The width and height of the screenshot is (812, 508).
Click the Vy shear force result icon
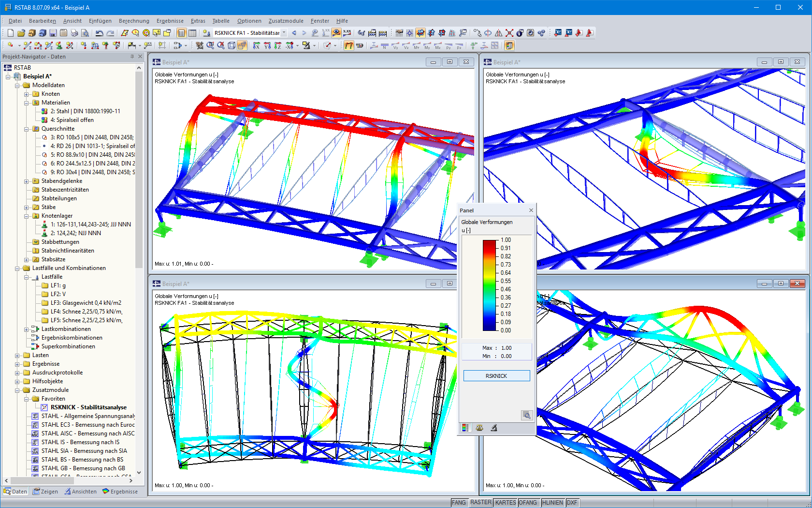395,45
